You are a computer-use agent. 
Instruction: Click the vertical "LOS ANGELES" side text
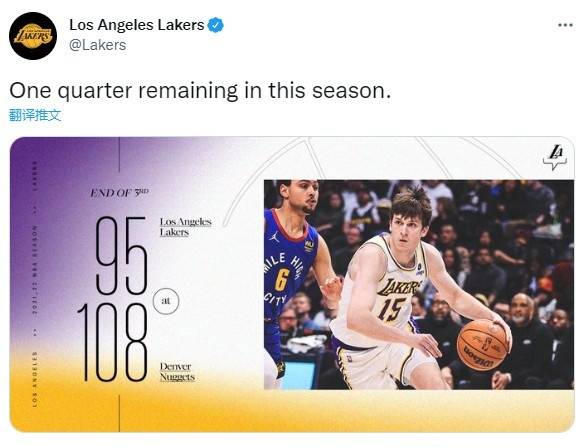click(35, 379)
